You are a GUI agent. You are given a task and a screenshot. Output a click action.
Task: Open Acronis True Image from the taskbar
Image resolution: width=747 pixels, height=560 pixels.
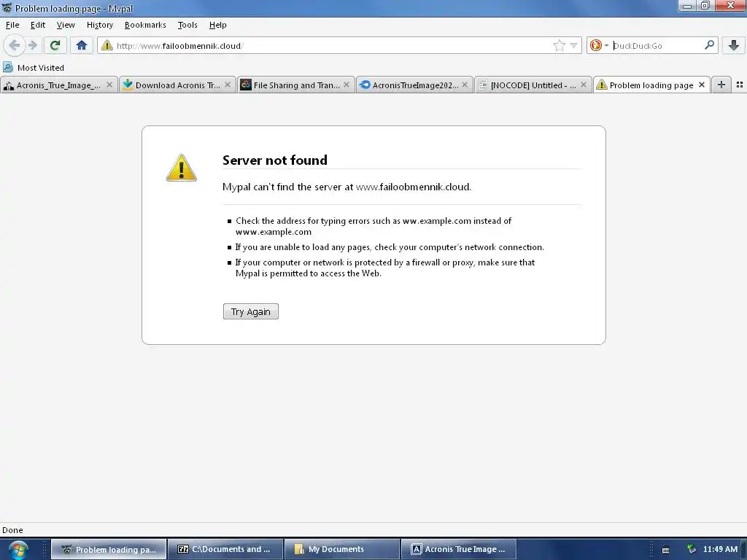[x=459, y=550]
